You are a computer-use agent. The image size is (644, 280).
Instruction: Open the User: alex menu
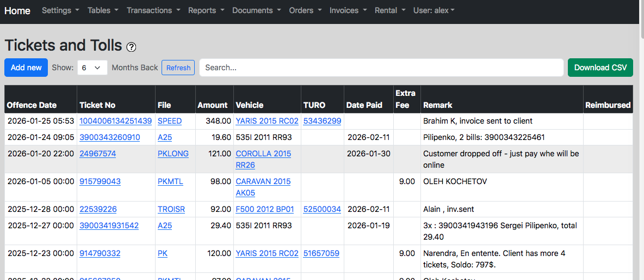[434, 10]
